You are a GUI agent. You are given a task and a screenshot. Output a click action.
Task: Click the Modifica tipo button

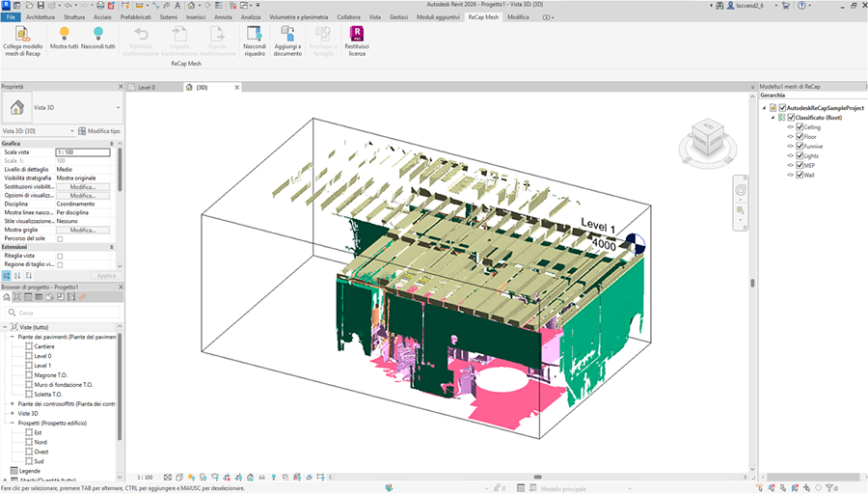click(99, 130)
